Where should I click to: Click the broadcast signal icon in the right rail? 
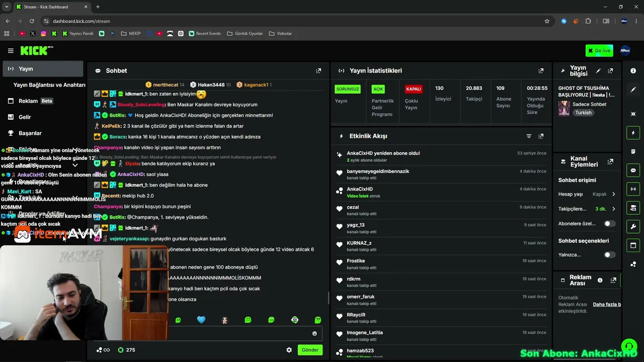coord(633,189)
